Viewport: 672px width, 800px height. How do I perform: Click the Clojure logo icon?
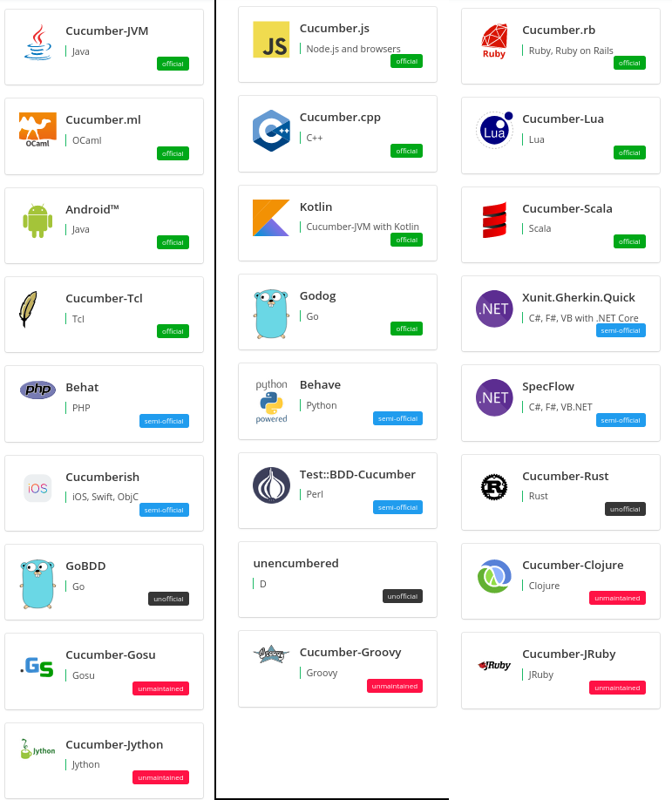coord(494,576)
